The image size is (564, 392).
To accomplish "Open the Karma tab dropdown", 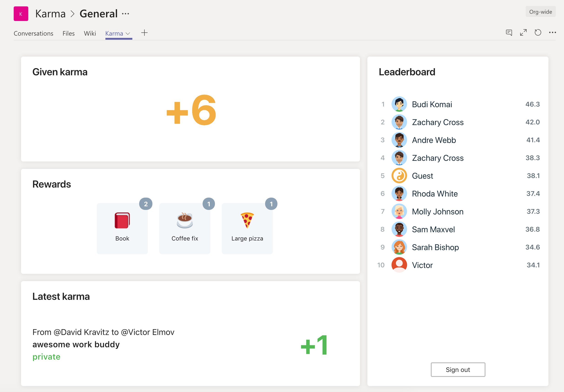I will click(128, 33).
